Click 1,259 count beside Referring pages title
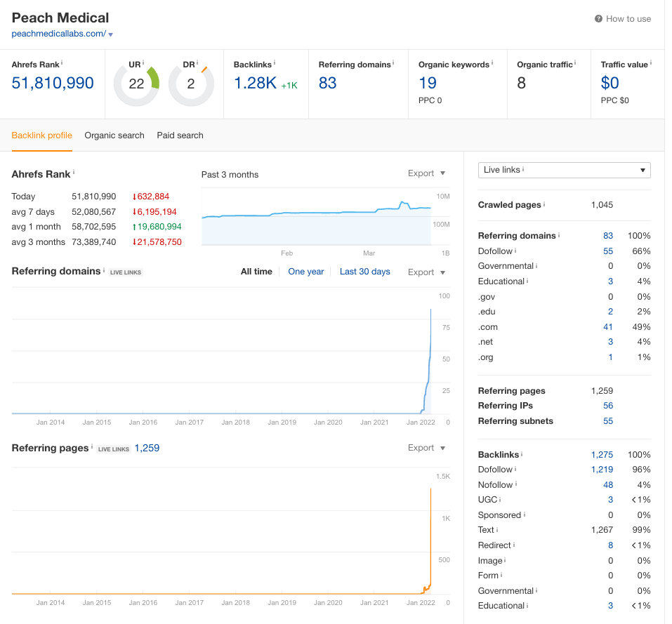672x624 pixels. 147,448
